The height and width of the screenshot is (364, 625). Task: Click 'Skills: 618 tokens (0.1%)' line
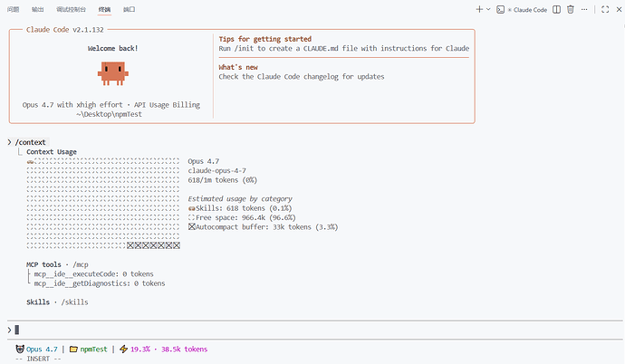240,208
